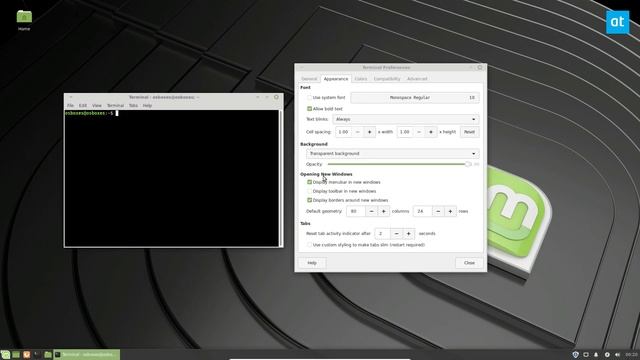Open the clock in the taskbar

click(x=631, y=355)
